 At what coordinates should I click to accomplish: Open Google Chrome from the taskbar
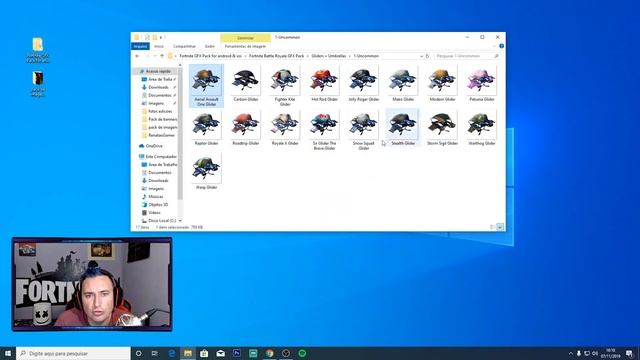pyautogui.click(x=269, y=353)
